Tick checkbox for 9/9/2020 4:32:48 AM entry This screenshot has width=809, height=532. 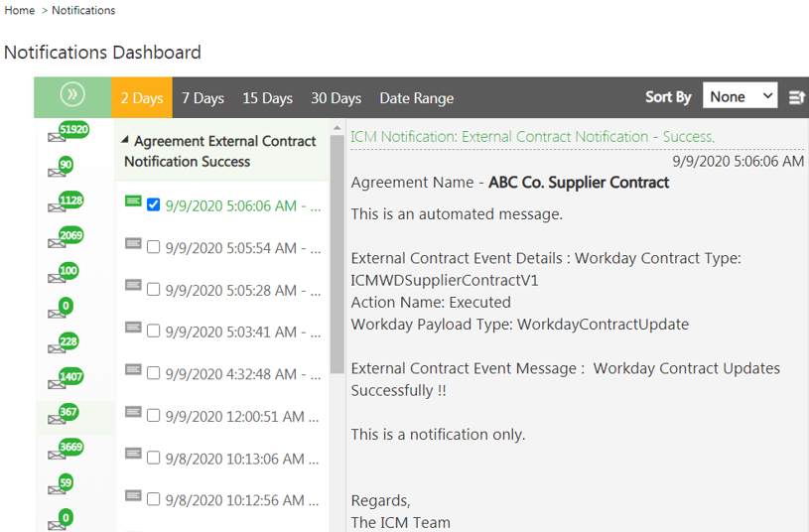pyautogui.click(x=153, y=373)
